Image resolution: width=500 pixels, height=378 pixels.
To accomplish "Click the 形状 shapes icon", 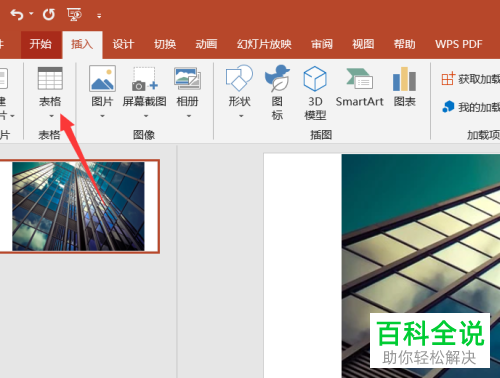I will coord(239,78).
